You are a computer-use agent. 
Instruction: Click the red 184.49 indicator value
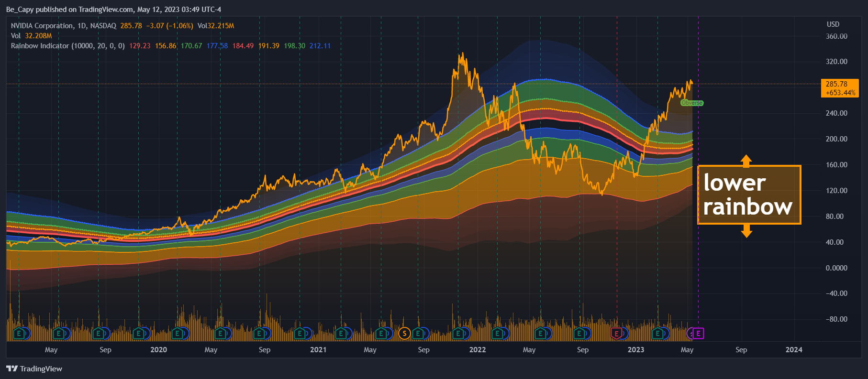(243, 46)
